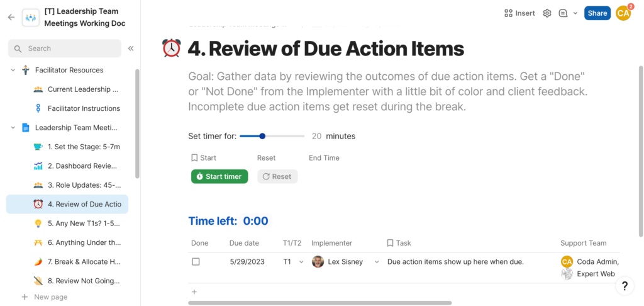Check the Done checkbox for Lex Sisney task
This screenshot has height=306, width=644.
point(196,261)
